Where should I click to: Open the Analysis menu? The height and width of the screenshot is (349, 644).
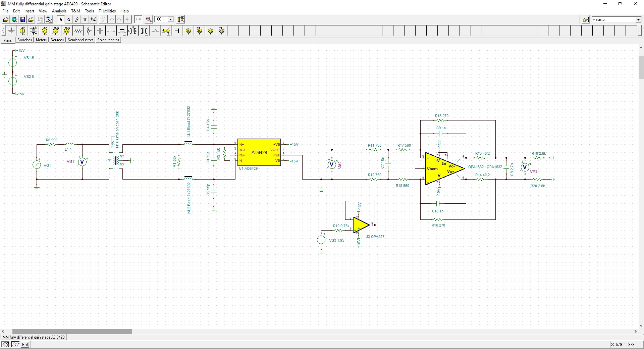59,11
